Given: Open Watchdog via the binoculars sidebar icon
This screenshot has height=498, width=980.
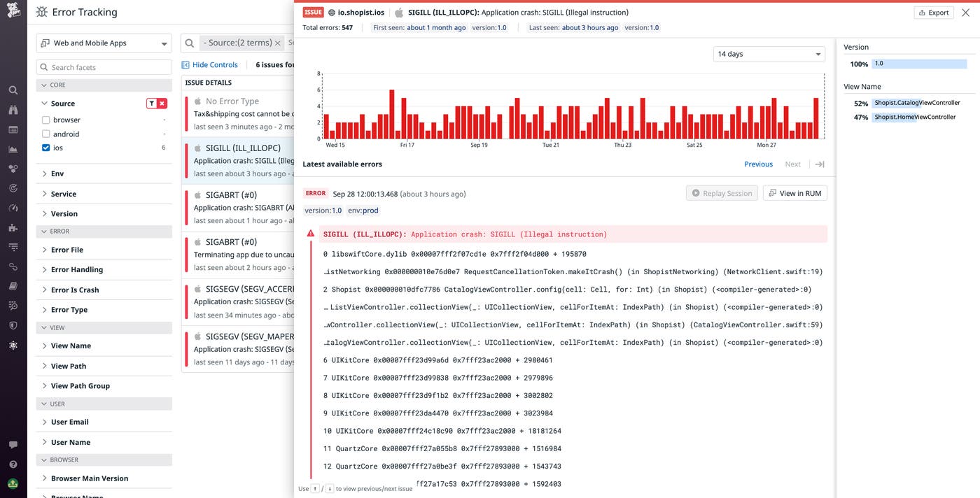Looking at the screenshot, I should (x=12, y=110).
